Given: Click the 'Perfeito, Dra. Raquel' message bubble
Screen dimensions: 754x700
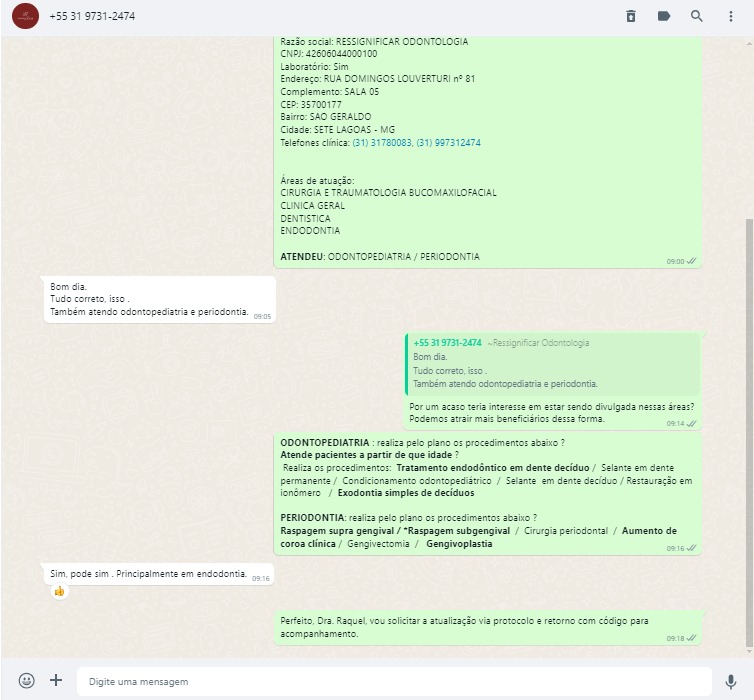Looking at the screenshot, I should click(x=488, y=627).
